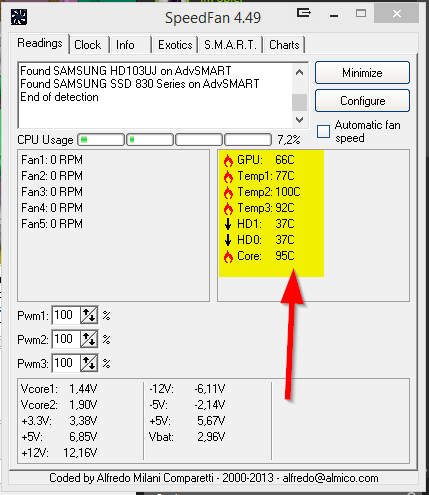The height and width of the screenshot is (495, 429).
Task: Click the GPU 66C reading
Action: pyautogui.click(x=266, y=160)
